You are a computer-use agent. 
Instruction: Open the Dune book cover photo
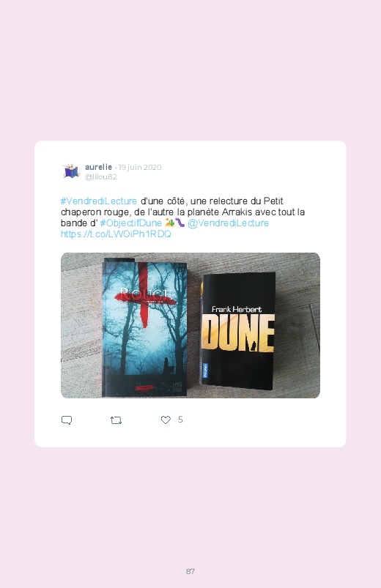(x=237, y=331)
